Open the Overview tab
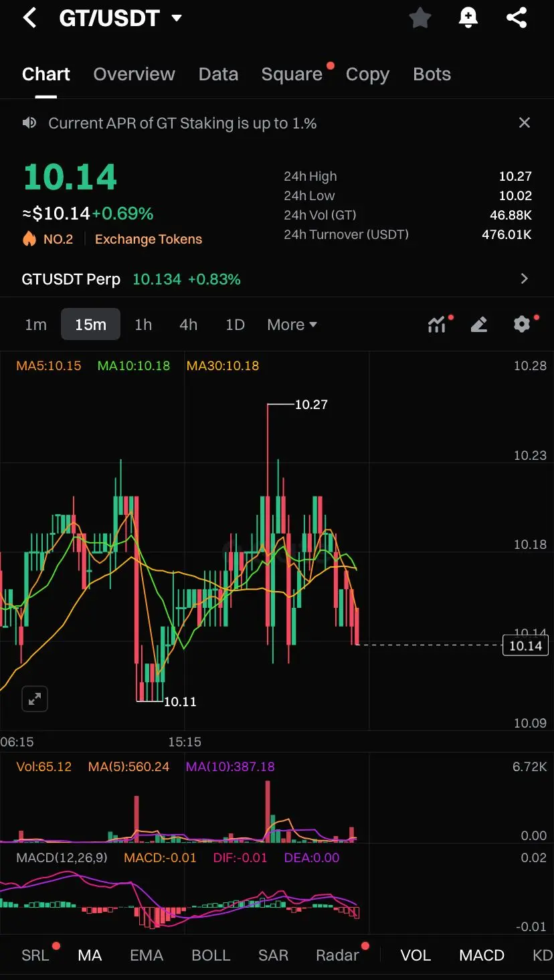Viewport: 554px width, 980px height. tap(134, 74)
